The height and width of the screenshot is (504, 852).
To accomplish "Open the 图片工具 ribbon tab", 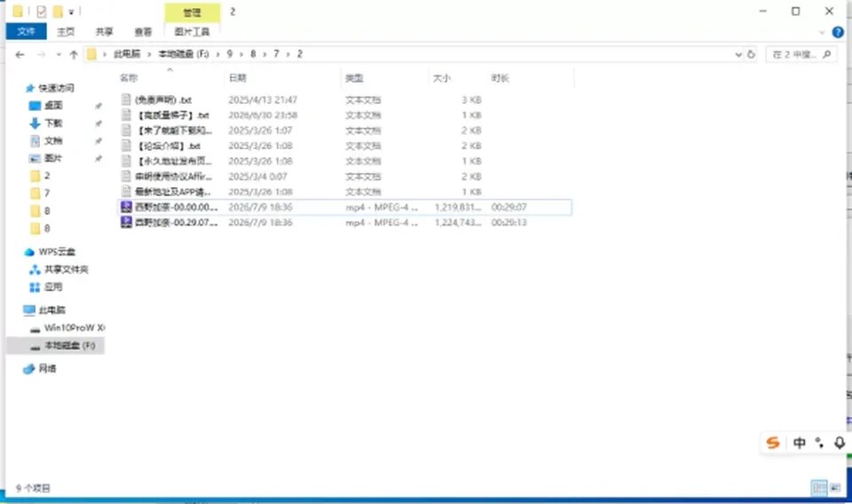I will (192, 32).
